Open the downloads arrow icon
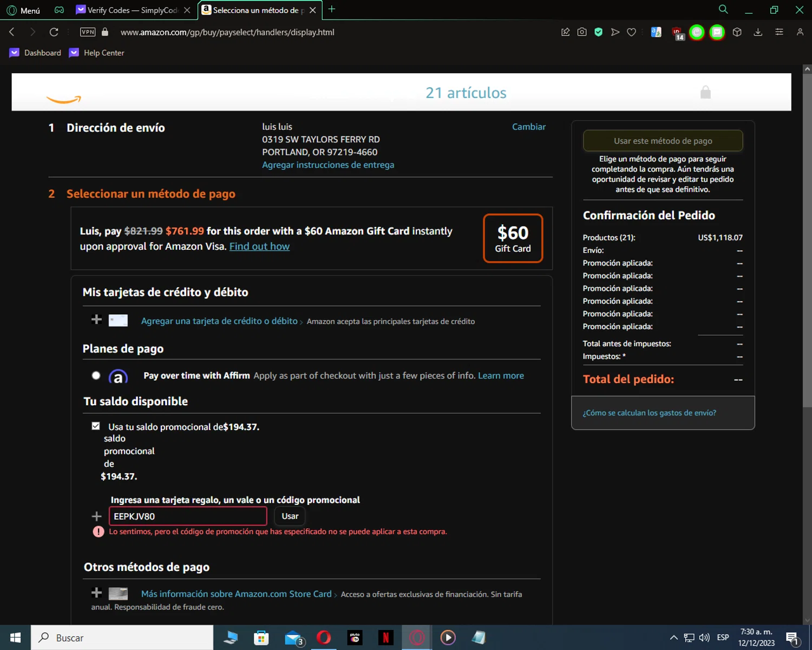The height and width of the screenshot is (650, 812). click(758, 32)
